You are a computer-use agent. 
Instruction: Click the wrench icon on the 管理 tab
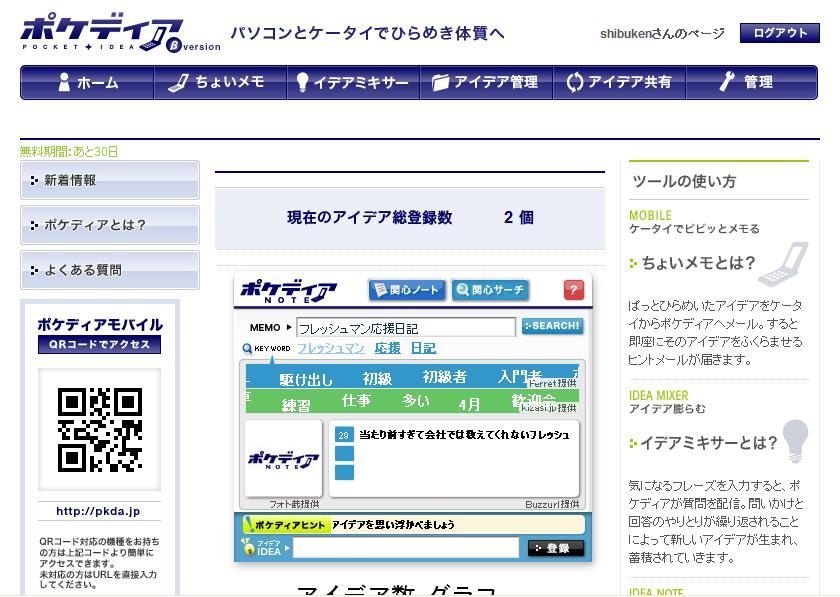tap(726, 81)
